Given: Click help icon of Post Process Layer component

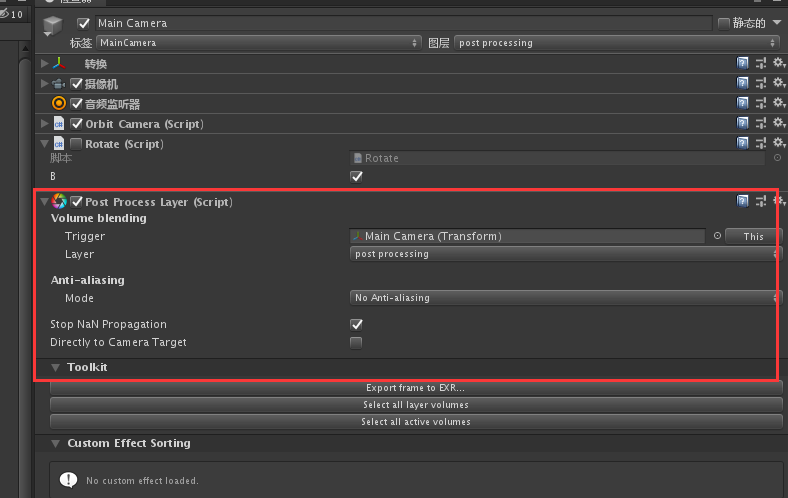Looking at the screenshot, I should [742, 201].
